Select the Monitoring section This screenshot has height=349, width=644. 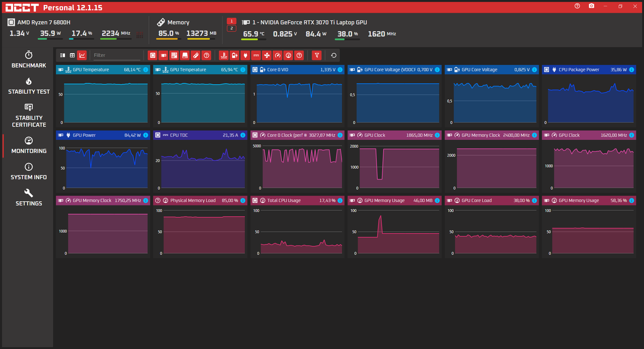click(29, 145)
